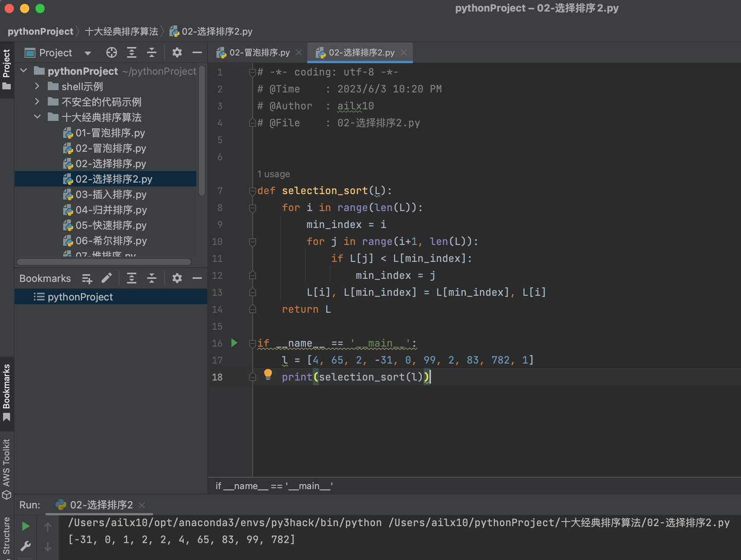
Task: Click the sorted output list in Run console
Action: [182, 539]
